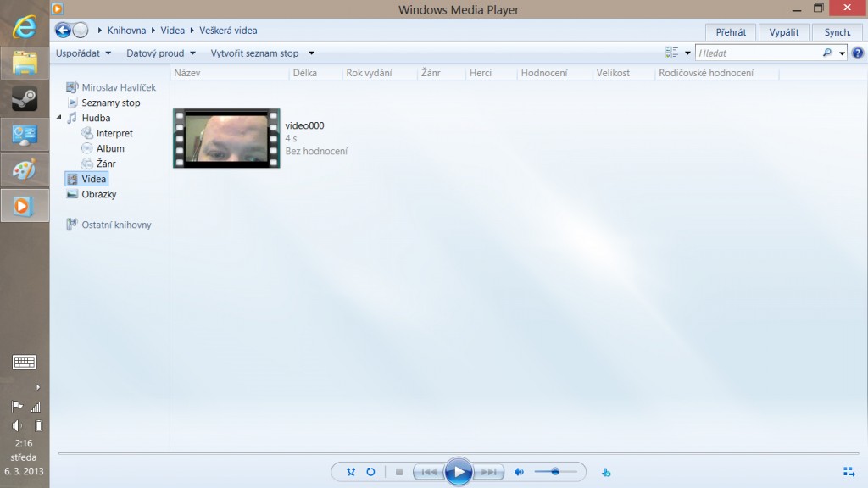Select Miroslav Havlíček in the navigation tree
868x488 pixels.
(111, 87)
